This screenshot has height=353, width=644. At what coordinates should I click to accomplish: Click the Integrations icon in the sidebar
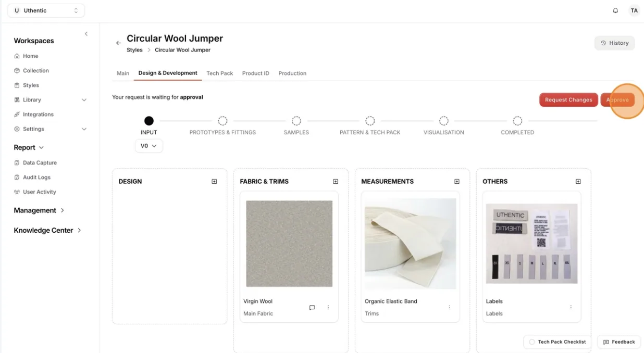[17, 115]
